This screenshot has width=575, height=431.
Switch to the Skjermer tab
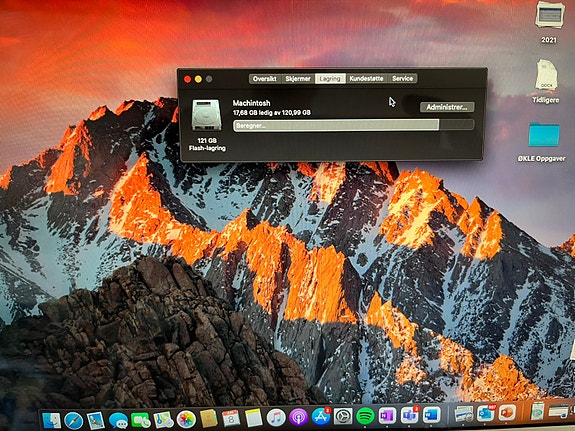(x=298, y=78)
